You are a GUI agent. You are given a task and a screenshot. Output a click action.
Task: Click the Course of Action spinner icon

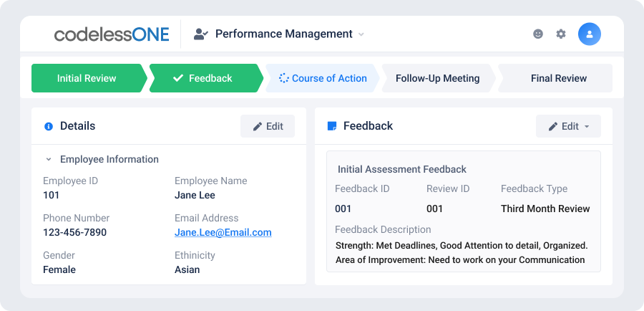coord(284,78)
